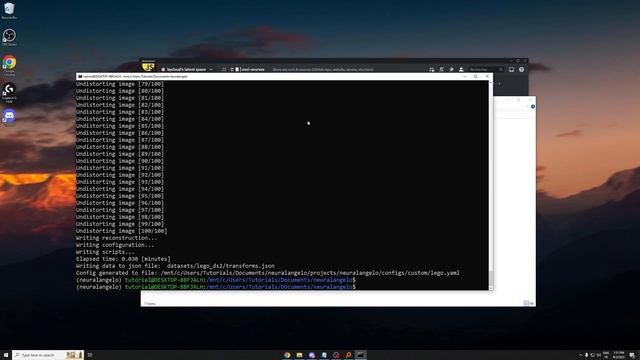This screenshot has width=640, height=360.
Task: Click 'Writing configuration...' output line
Action: [x=115, y=245]
